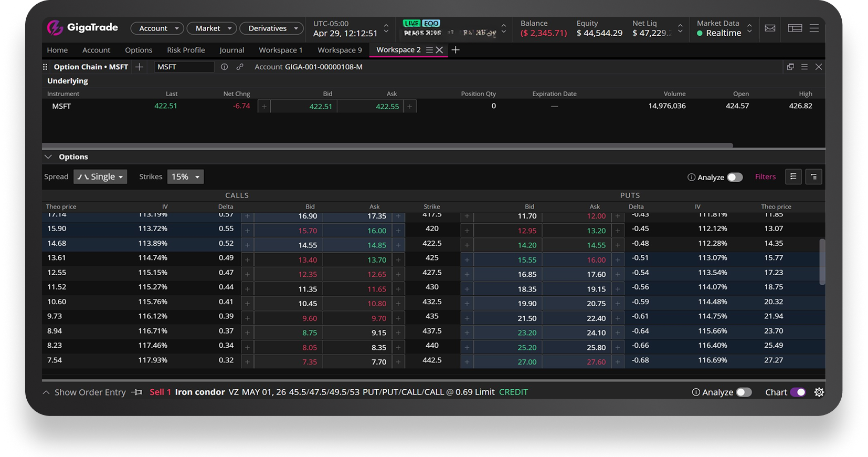
Task: Open the layout panels icon in header
Action: pyautogui.click(x=795, y=28)
